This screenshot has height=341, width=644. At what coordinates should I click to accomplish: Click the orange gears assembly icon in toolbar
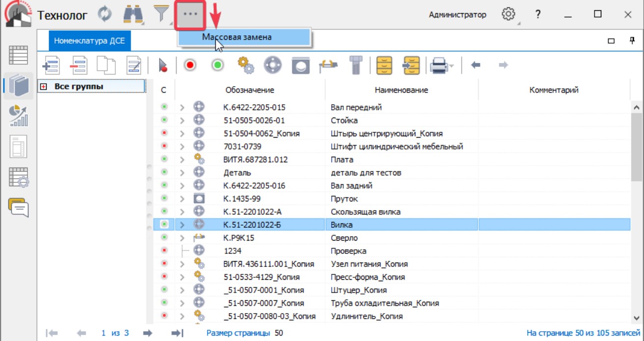point(245,65)
